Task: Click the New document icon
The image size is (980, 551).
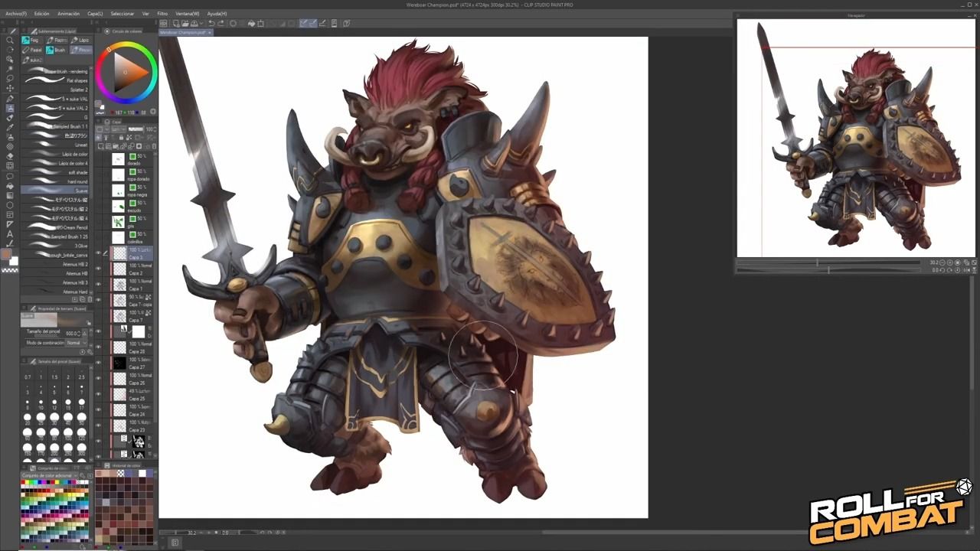Action: tap(177, 23)
